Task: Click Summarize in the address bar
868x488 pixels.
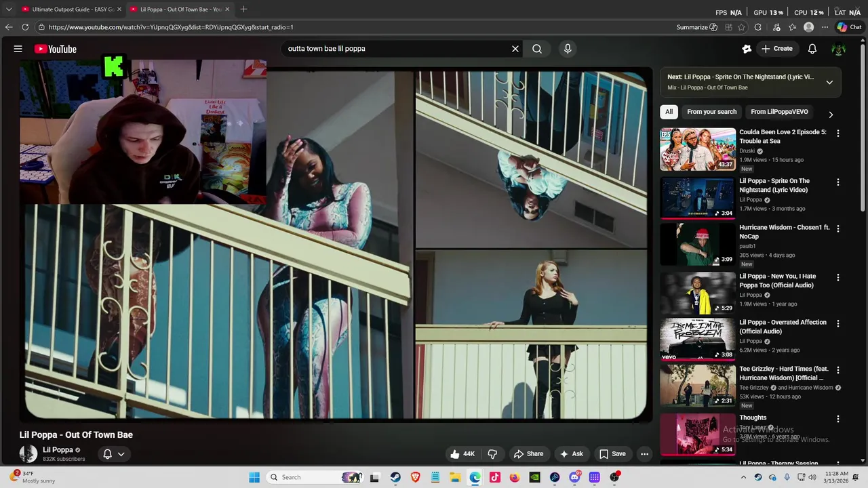Action: [x=696, y=27]
